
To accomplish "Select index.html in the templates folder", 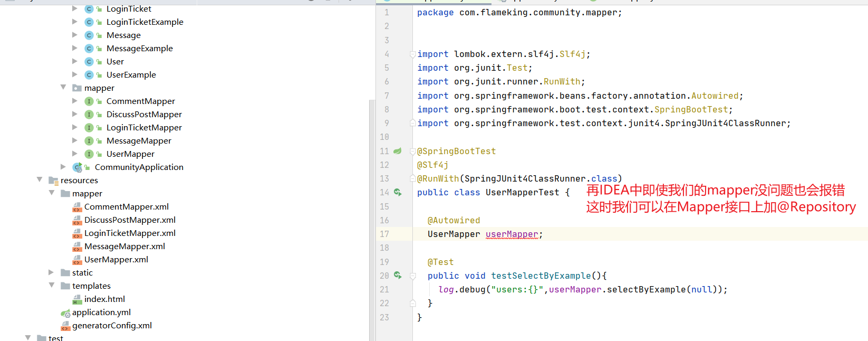I will 104,299.
